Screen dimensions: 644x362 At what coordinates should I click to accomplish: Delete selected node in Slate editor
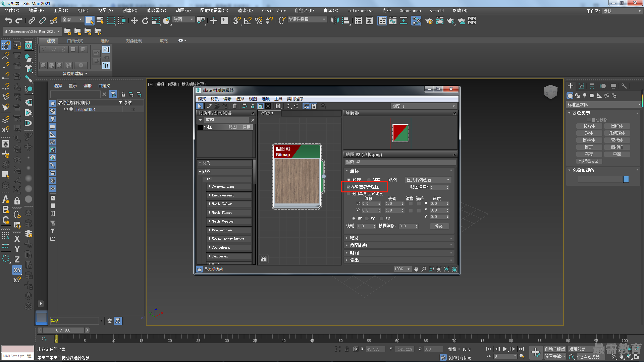(235, 106)
